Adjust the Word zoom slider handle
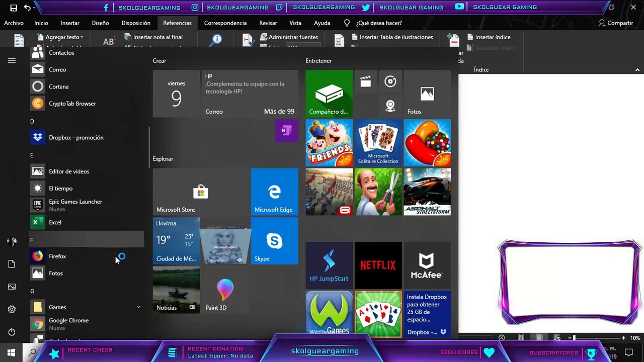644x362 pixels. point(574,338)
